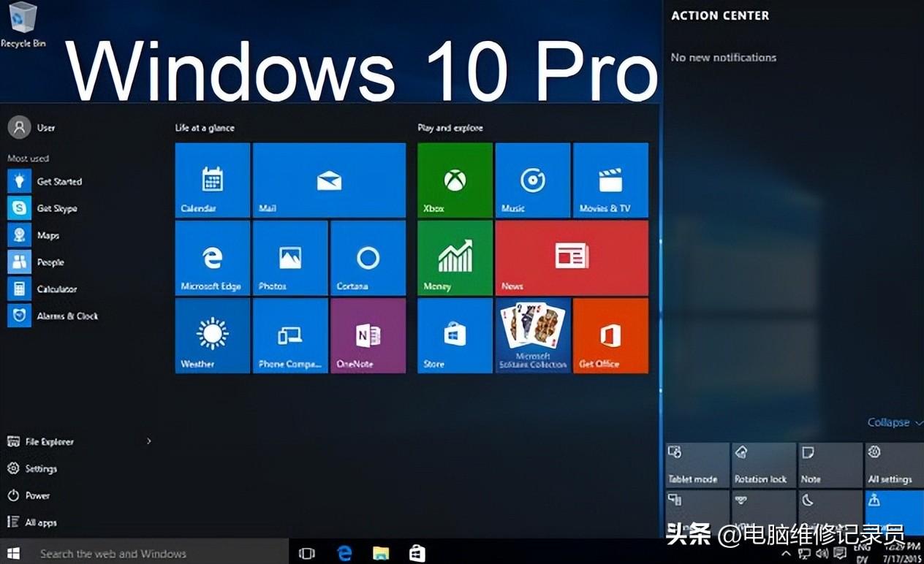Click the network icon in system tray
Image resolution: width=924 pixels, height=564 pixels.
coord(804,553)
